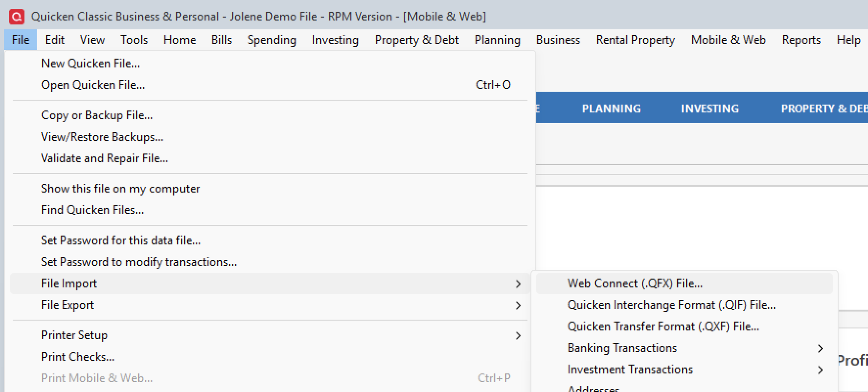Open the Rental Property menu

point(636,40)
